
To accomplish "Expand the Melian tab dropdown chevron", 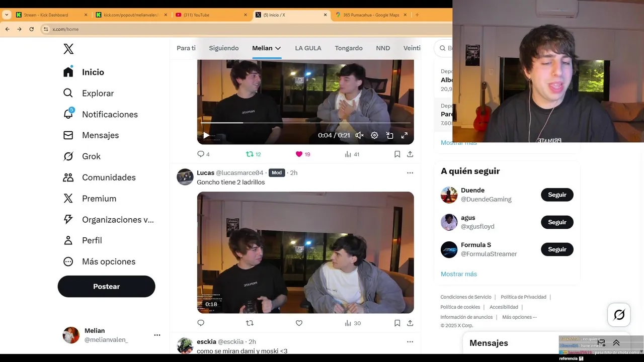I will pos(278,48).
